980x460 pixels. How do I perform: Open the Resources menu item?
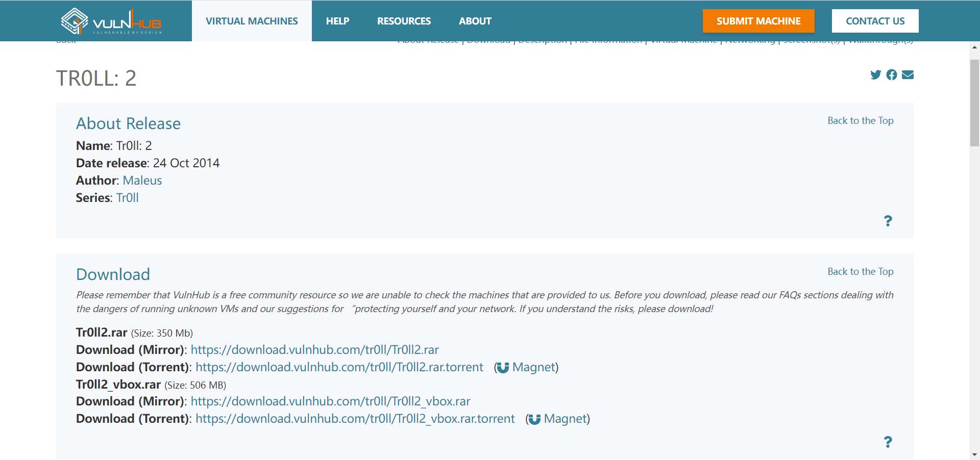404,21
